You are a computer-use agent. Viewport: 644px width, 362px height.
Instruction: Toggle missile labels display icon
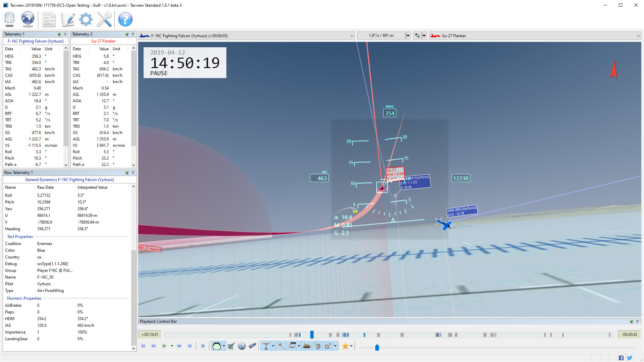281,346
